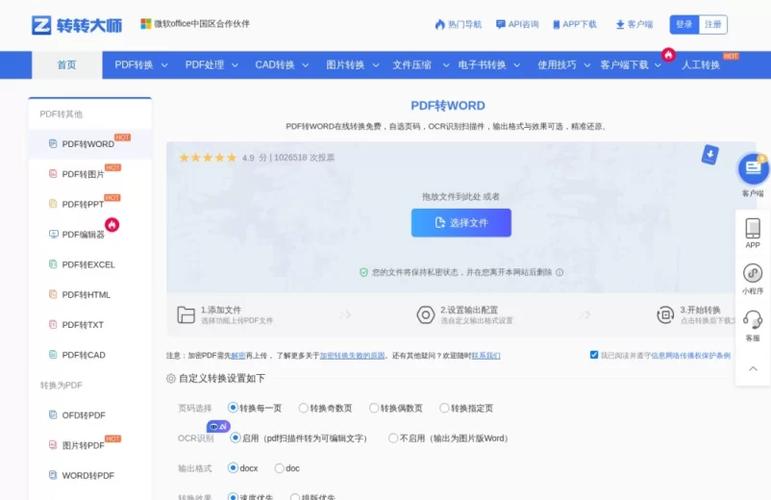Click the OFD转PDF file icon in sidebar
The image size is (771, 500).
53,414
